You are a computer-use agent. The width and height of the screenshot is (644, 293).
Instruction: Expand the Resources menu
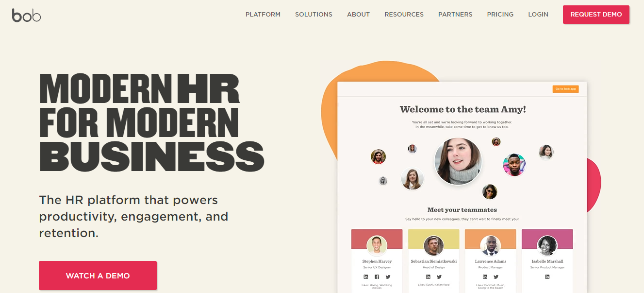(404, 15)
